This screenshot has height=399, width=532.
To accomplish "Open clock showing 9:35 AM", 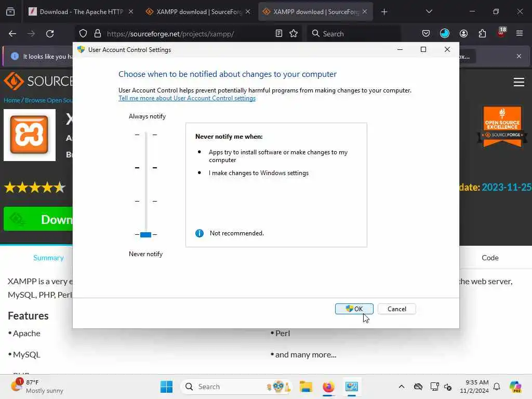I will (474, 387).
